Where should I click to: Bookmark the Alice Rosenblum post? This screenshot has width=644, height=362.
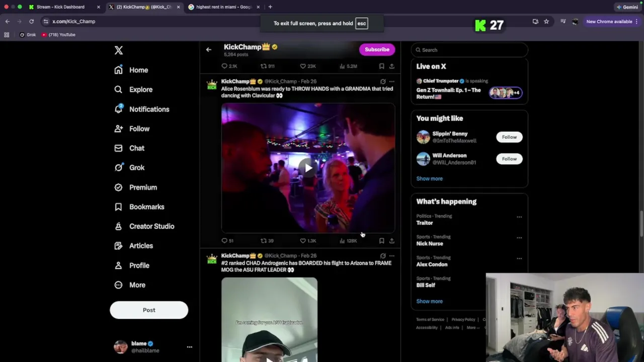point(381,241)
